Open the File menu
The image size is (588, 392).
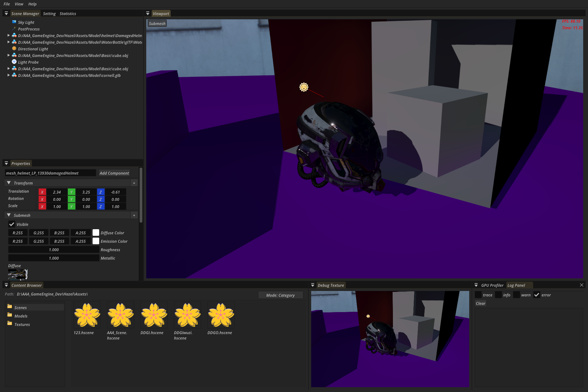pos(7,4)
